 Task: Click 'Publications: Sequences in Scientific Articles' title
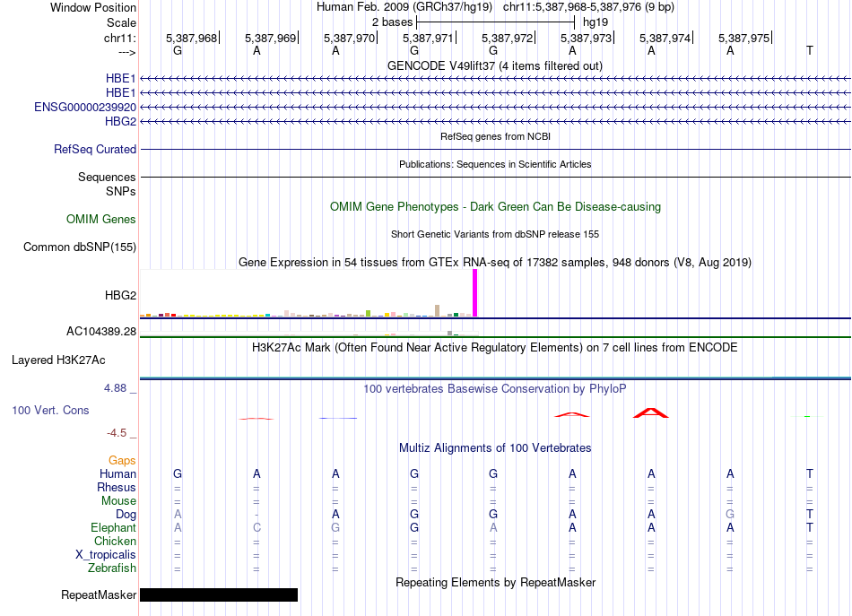(x=495, y=164)
